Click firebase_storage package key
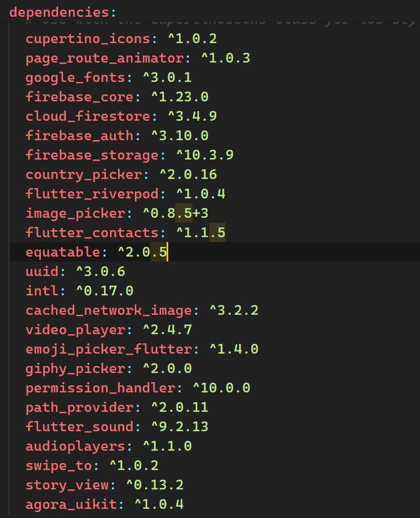420x518 pixels. 92,155
